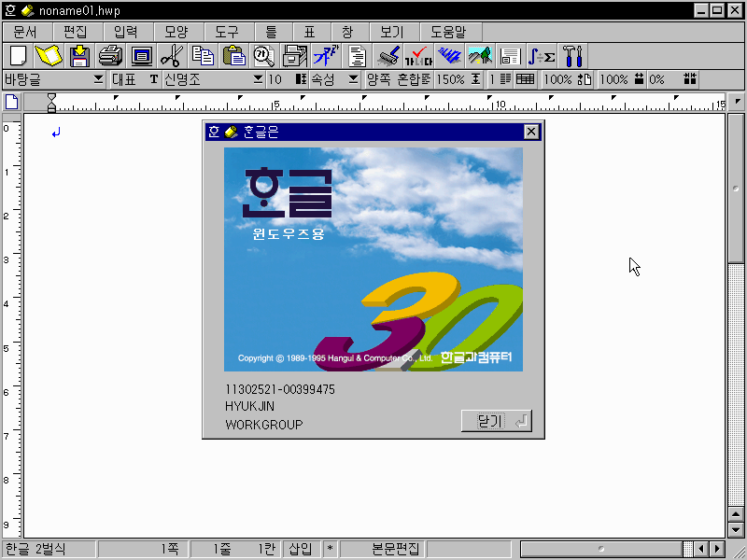
Task: Open the 양쪽 혼합 alignment selector
Action: (399, 79)
